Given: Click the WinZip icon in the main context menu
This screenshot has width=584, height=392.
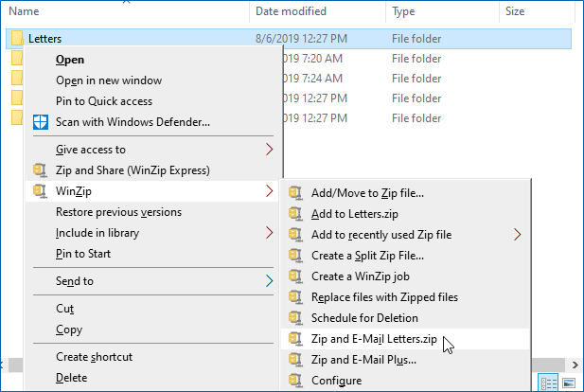Looking at the screenshot, I should tap(40, 191).
